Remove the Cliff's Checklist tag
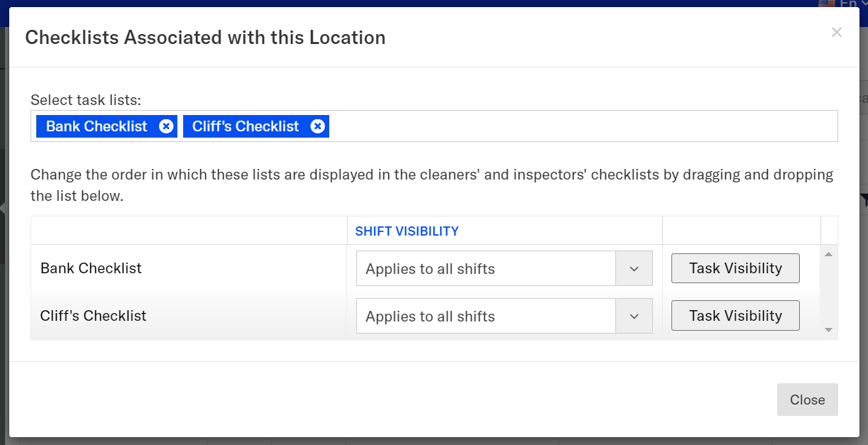868x445 pixels. coord(318,126)
